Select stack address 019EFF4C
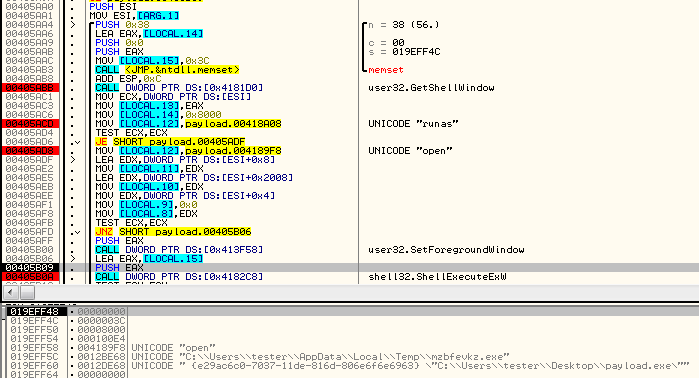 (x=35, y=320)
